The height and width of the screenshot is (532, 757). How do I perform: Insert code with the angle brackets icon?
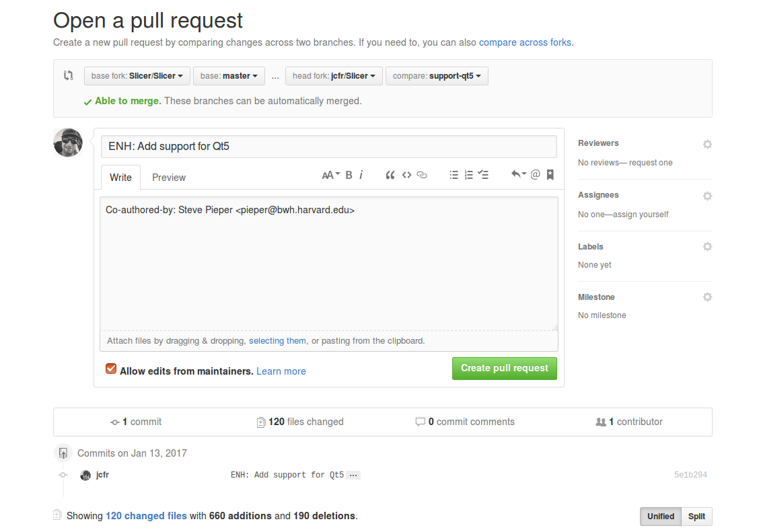tap(406, 175)
